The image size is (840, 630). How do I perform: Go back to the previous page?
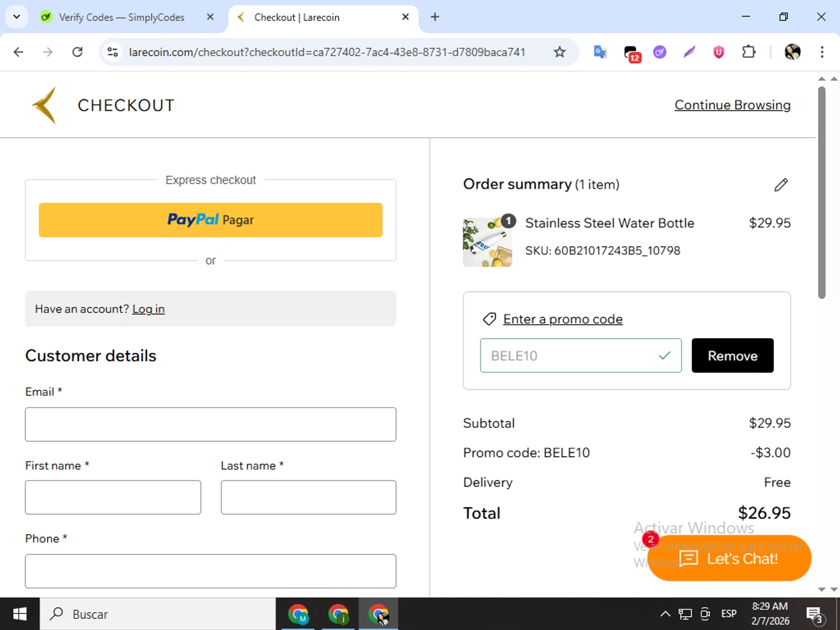[18, 52]
